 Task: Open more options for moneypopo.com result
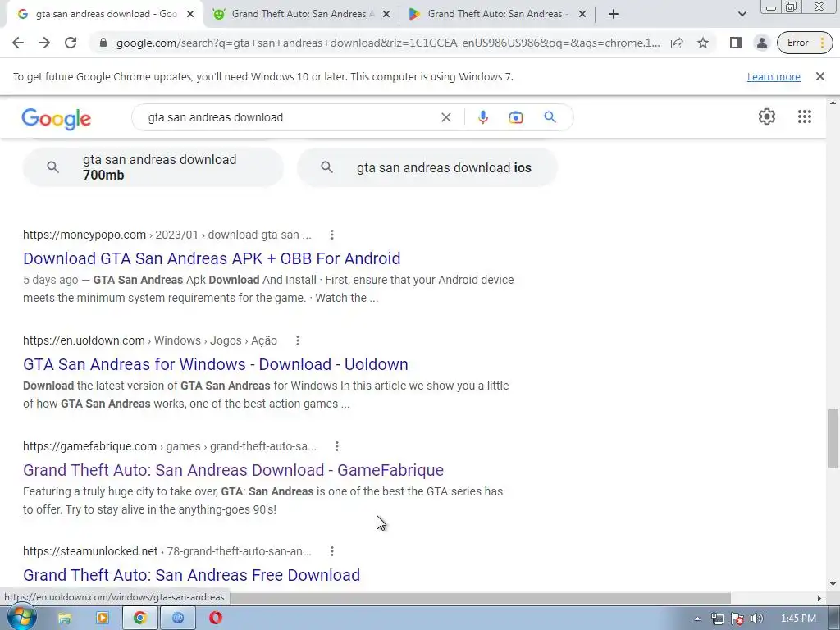(332, 235)
